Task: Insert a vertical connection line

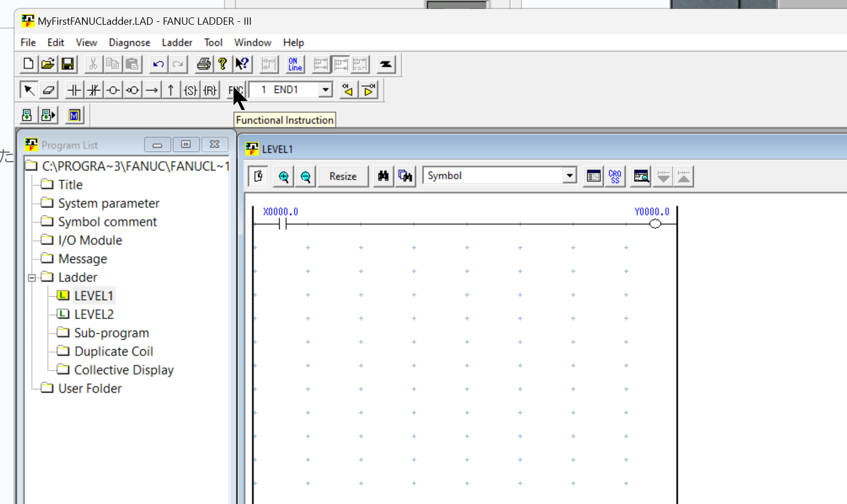Action: (171, 90)
